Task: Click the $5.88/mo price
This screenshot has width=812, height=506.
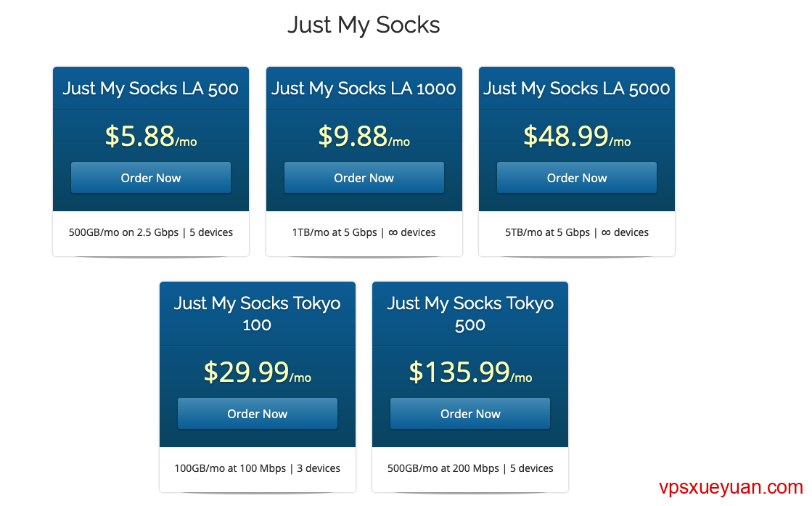Action: (151, 136)
